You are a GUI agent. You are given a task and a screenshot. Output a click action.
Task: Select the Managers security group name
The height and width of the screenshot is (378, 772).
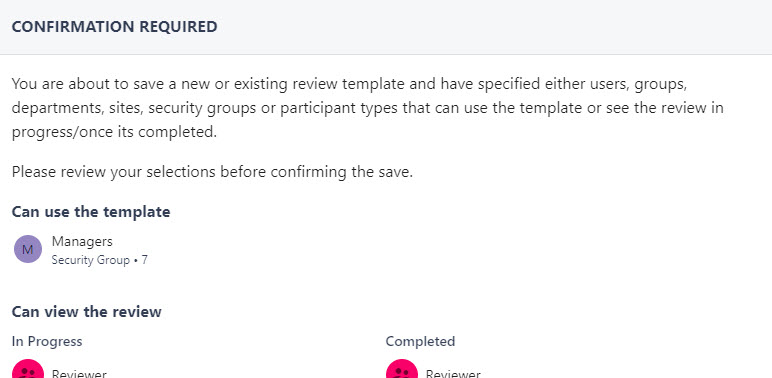pos(82,241)
